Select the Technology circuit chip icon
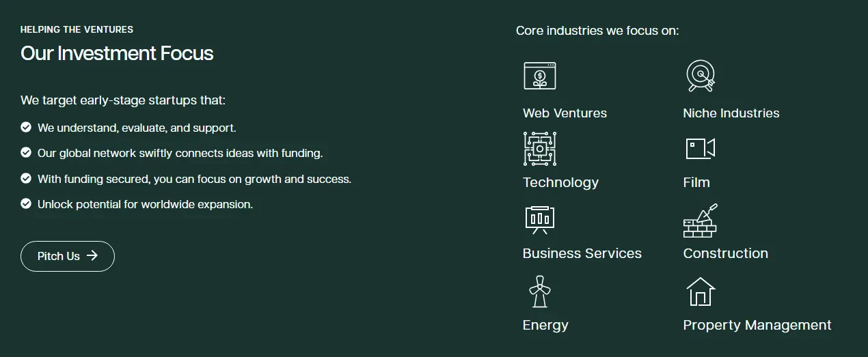This screenshot has width=868, height=357. [540, 149]
